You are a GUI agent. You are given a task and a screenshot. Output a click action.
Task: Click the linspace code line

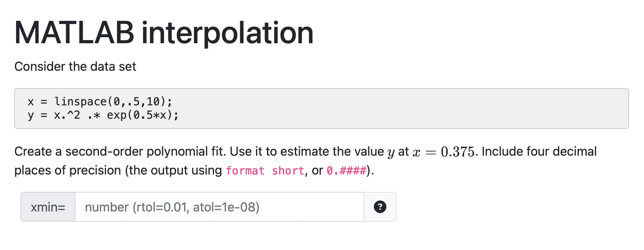(100, 101)
